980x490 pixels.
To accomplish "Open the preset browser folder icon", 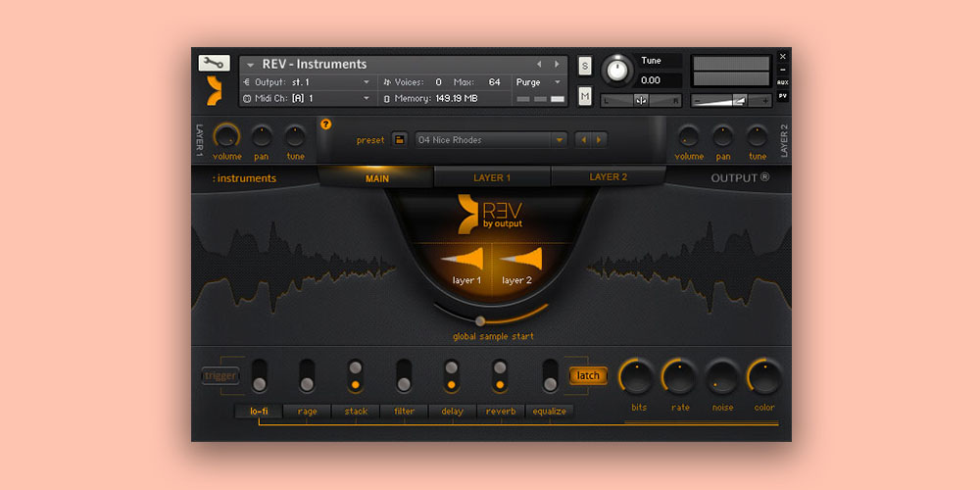I will [399, 140].
